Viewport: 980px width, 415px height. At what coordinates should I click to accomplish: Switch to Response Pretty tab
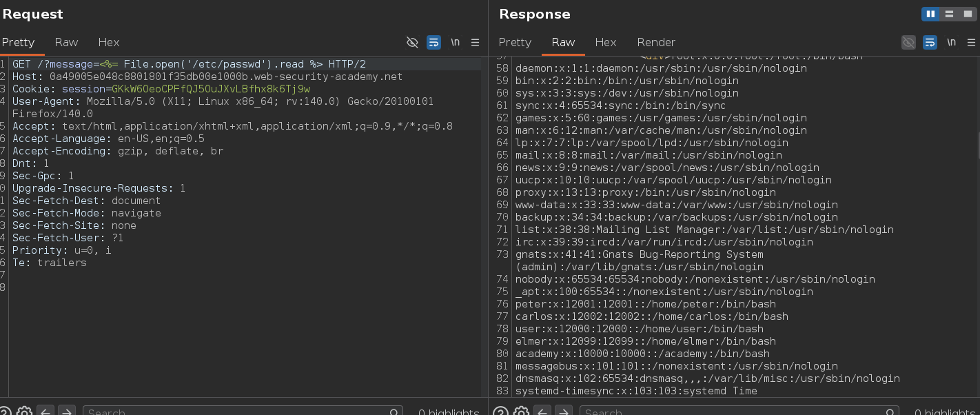pos(515,43)
